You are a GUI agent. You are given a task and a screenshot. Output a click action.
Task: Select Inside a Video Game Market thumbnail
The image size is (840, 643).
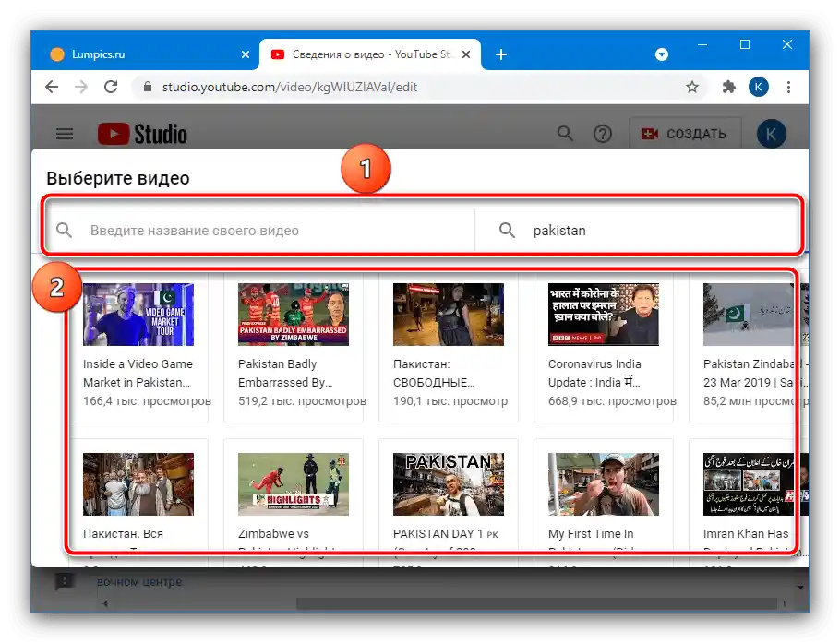(138, 315)
